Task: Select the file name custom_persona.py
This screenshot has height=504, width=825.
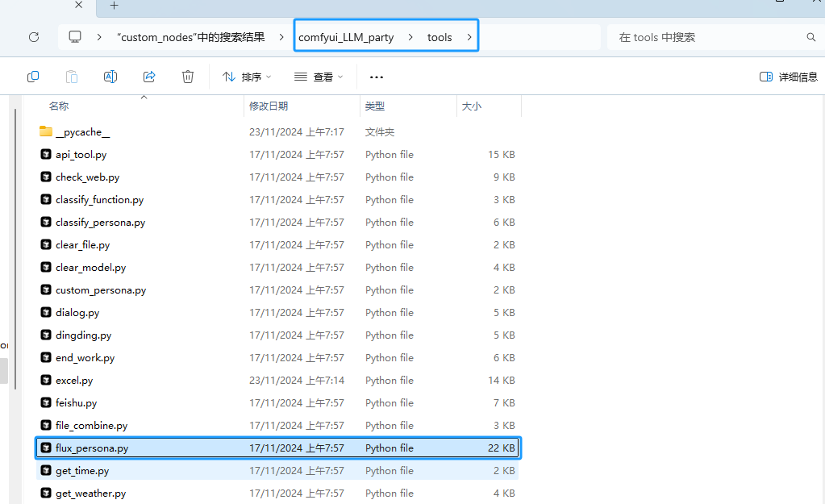Action: [x=101, y=290]
